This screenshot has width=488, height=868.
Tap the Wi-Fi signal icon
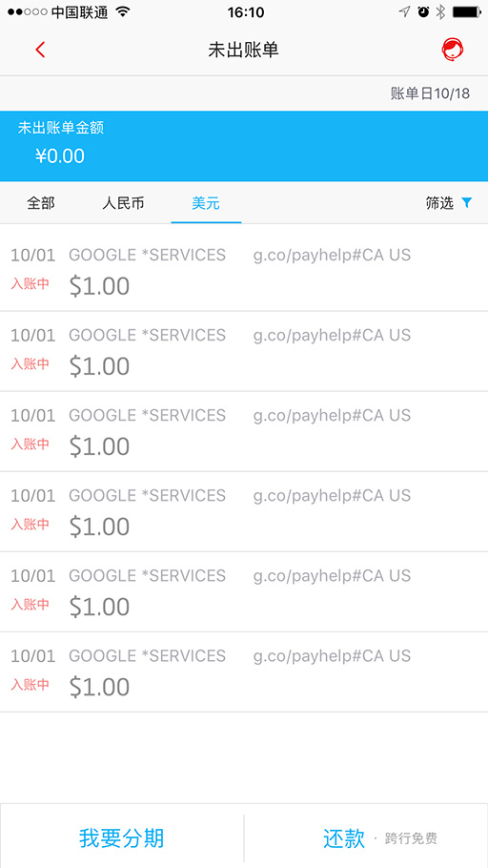click(x=123, y=11)
